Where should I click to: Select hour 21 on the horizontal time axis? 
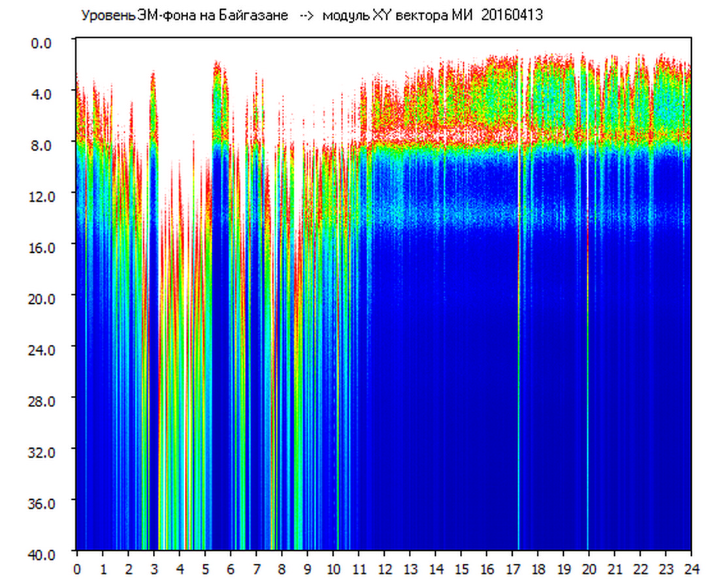tap(614, 568)
